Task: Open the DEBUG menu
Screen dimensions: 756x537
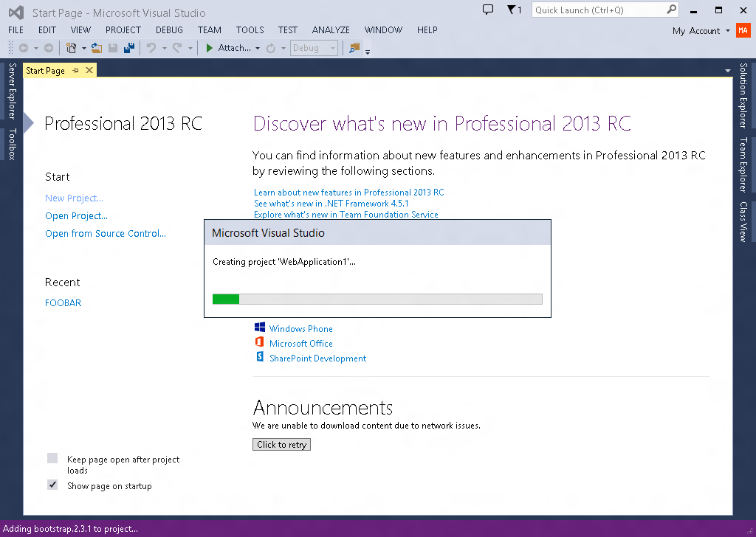Action: [x=169, y=30]
